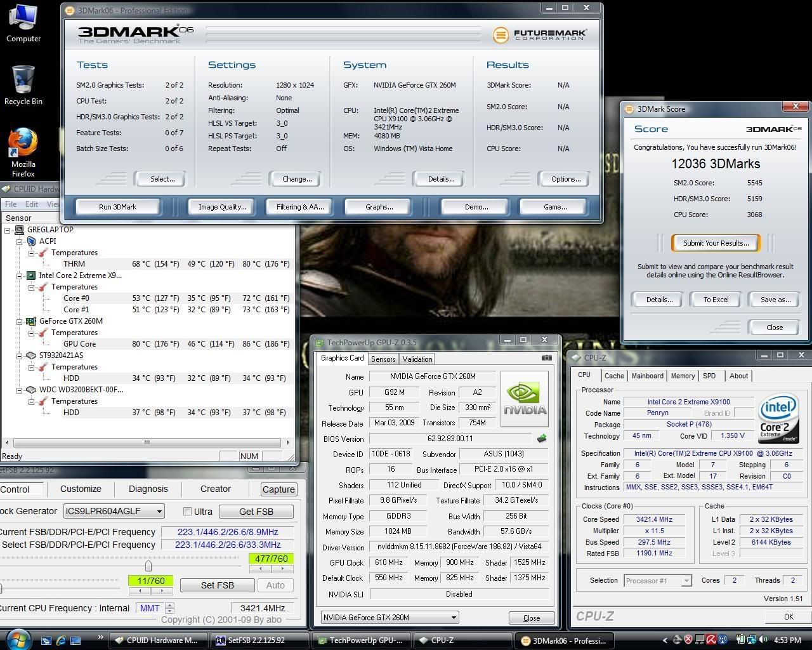Switch to the Sensors tab in GPU-Z
812x650 pixels.
(383, 359)
